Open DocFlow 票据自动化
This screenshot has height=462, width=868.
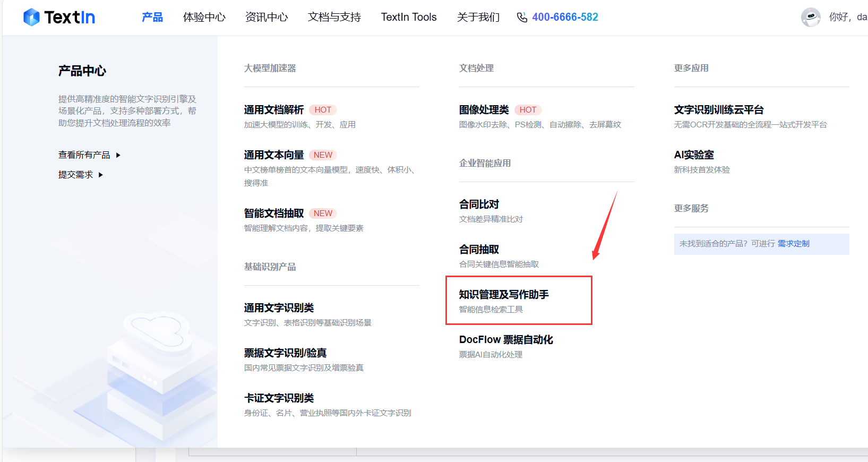(506, 340)
